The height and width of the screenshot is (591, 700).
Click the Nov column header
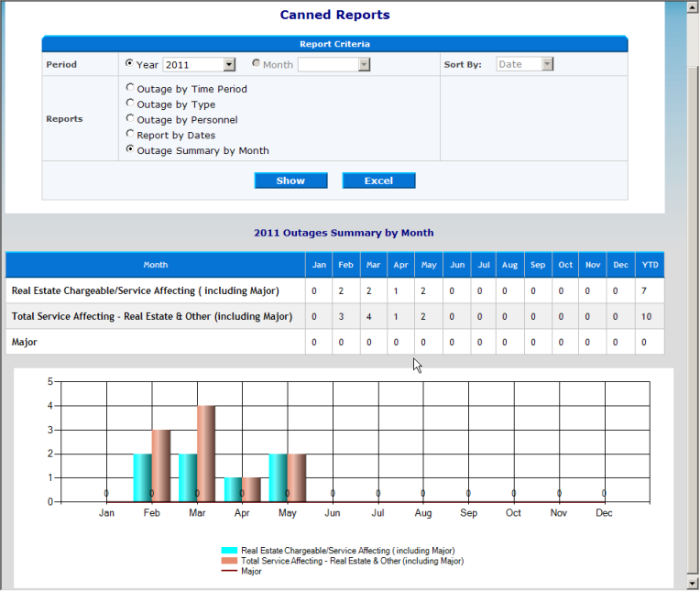coord(593,265)
